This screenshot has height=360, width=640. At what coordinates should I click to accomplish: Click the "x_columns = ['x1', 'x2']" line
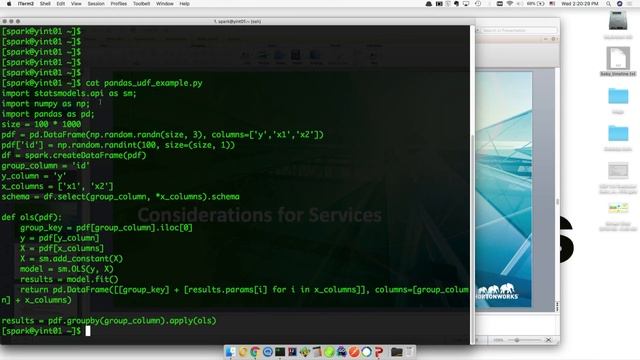pos(57,186)
